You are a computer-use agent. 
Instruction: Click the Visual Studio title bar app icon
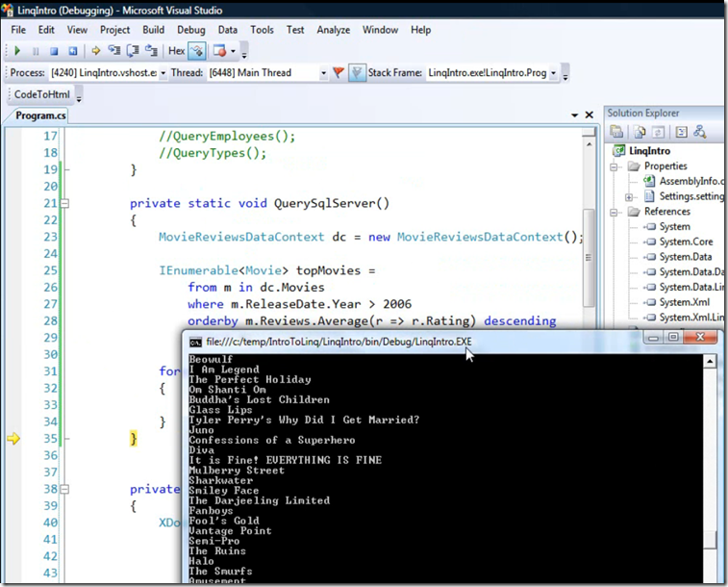7,10
